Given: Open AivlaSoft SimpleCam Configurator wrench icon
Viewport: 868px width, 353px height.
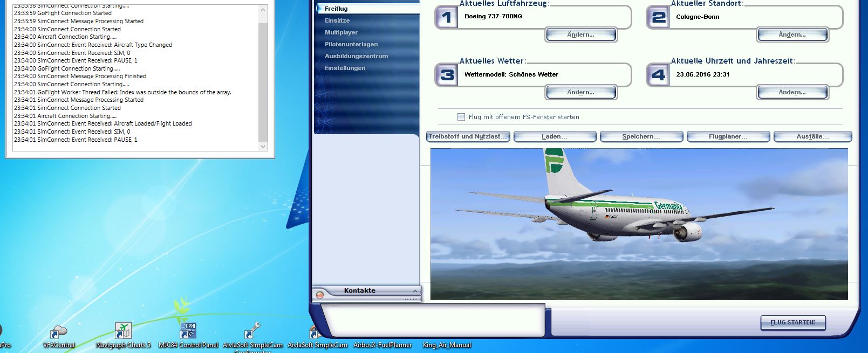Looking at the screenshot, I should (252, 331).
